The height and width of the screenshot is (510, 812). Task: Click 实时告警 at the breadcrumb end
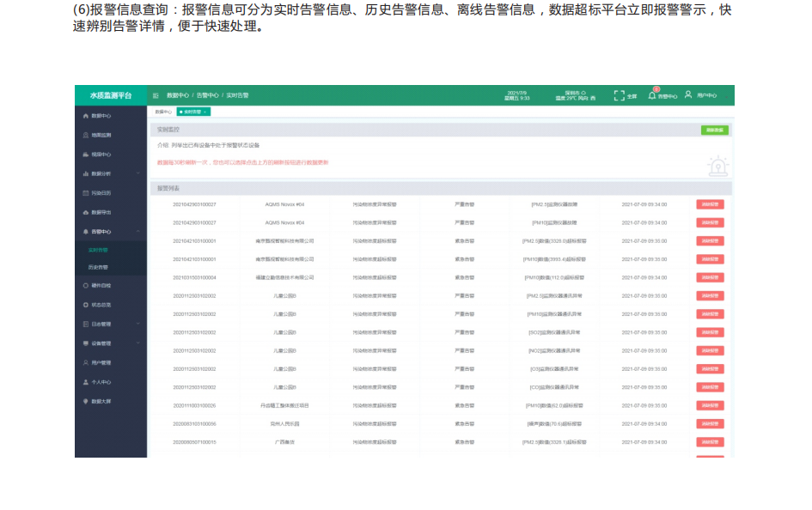pyautogui.click(x=237, y=95)
